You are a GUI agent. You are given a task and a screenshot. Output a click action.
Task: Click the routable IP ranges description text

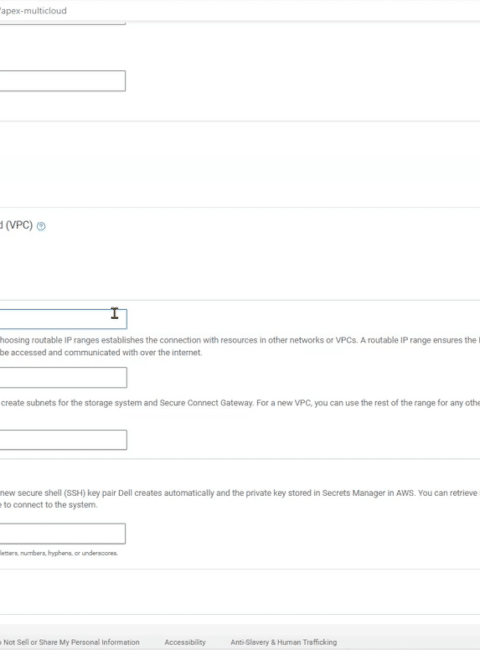click(x=240, y=346)
